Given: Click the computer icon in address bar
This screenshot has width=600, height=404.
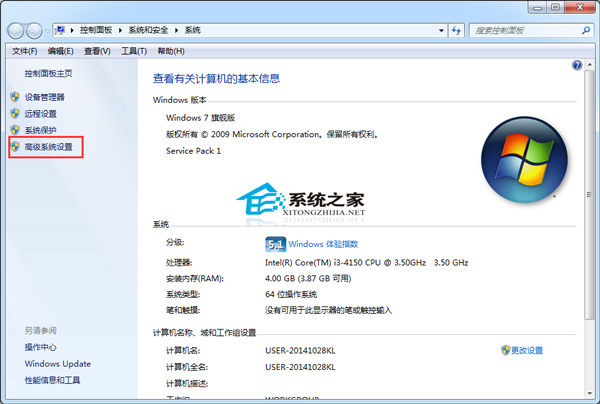Looking at the screenshot, I should coord(60,30).
